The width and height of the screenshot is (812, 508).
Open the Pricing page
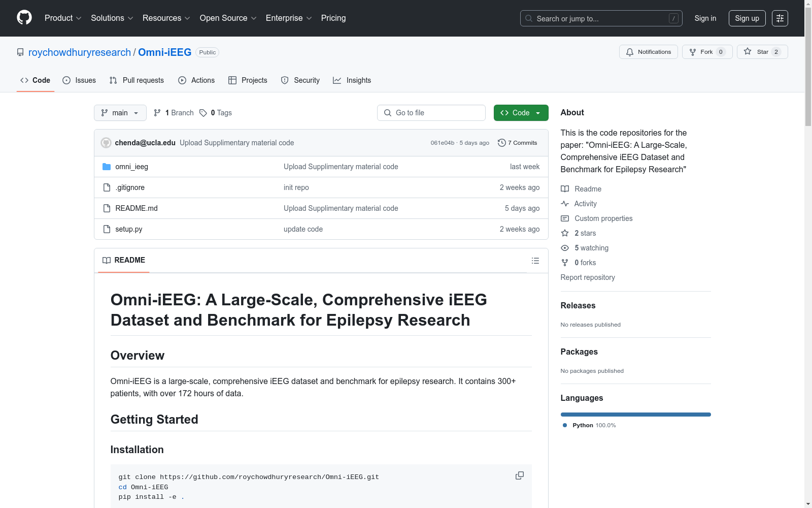click(333, 18)
